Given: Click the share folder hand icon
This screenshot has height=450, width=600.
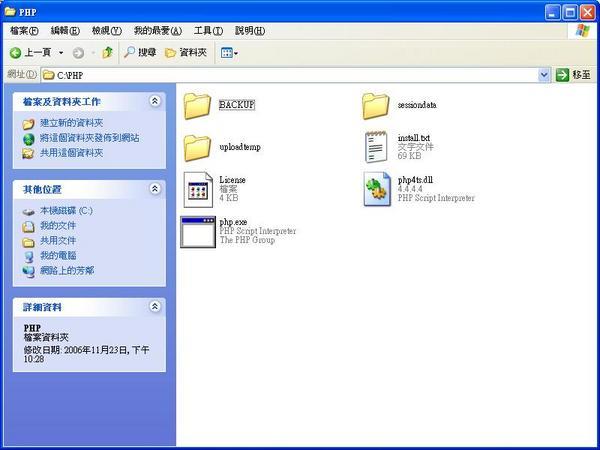Looking at the screenshot, I should click(28, 154).
